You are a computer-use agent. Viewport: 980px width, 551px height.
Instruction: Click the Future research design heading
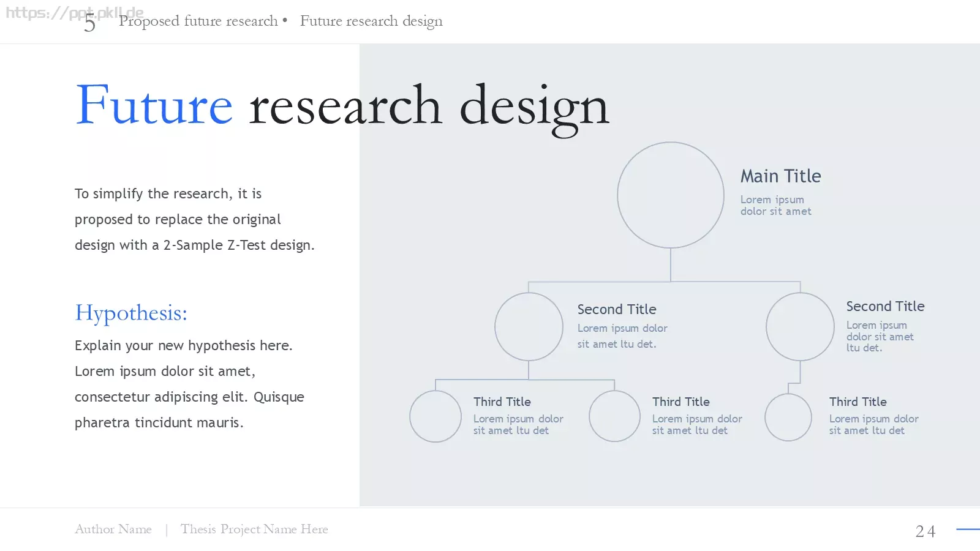[342, 107]
